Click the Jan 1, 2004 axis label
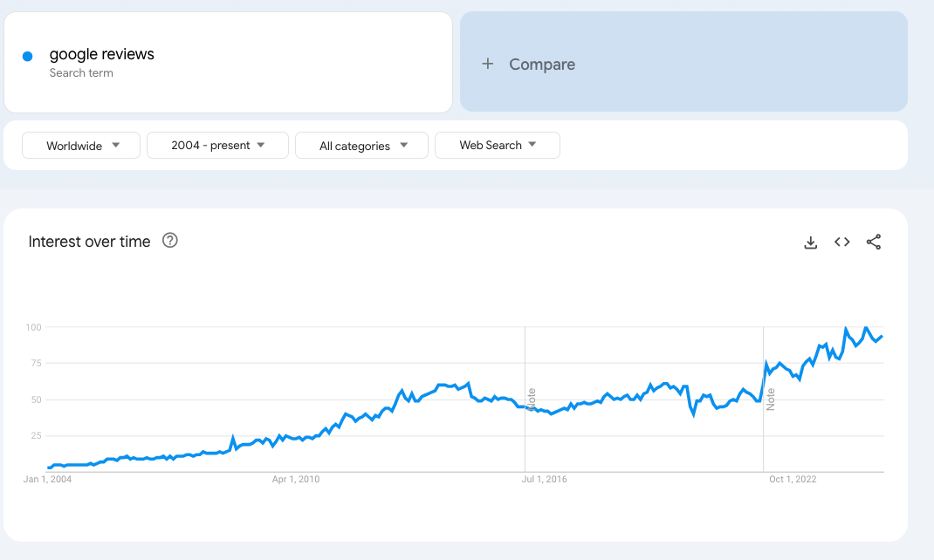934x560 pixels. 48,479
